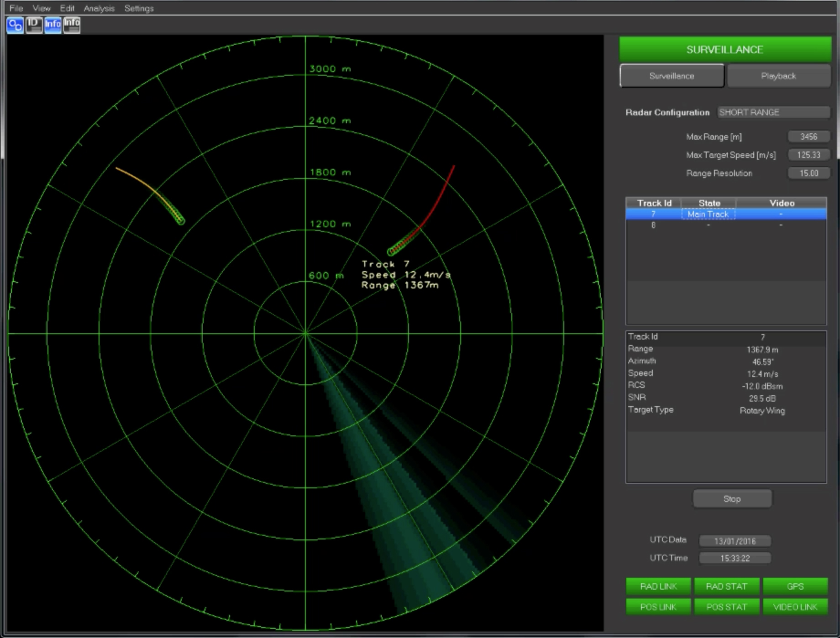Click the RAD STAT indicator

pos(727,586)
